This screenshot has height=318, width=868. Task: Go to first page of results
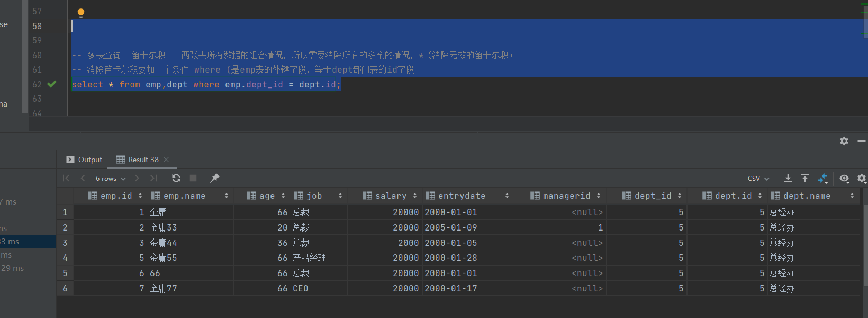(x=66, y=179)
